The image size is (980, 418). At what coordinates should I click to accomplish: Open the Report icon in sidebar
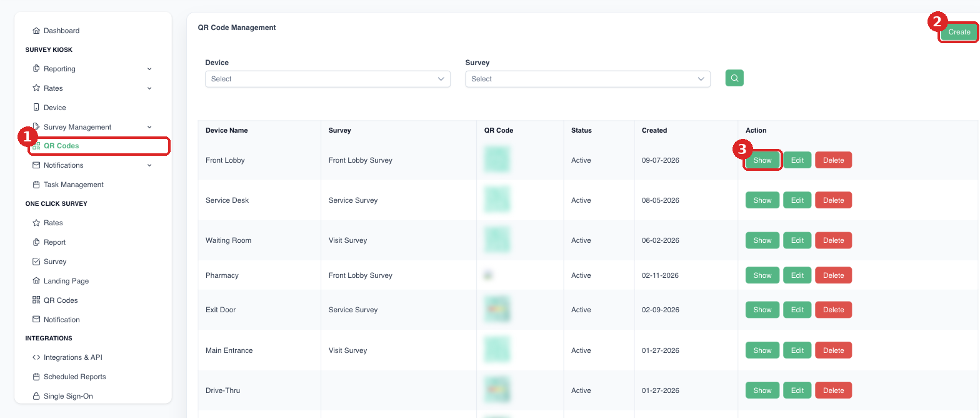36,242
